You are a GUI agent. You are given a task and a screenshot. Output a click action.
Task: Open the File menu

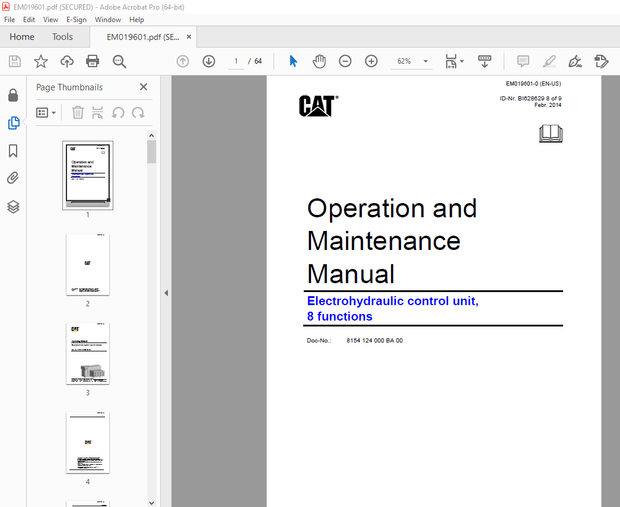pyautogui.click(x=9, y=20)
